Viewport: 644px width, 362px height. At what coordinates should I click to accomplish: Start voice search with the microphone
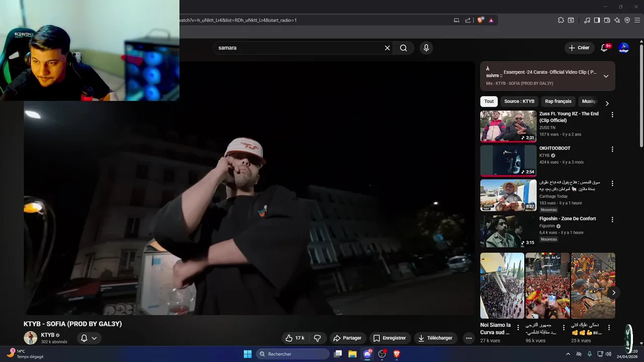coord(426,48)
